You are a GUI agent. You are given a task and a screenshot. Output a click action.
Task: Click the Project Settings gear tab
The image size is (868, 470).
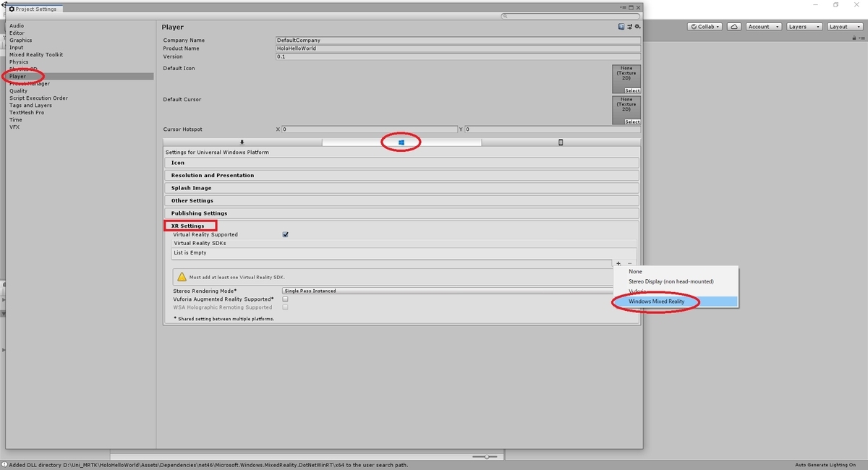pos(34,9)
